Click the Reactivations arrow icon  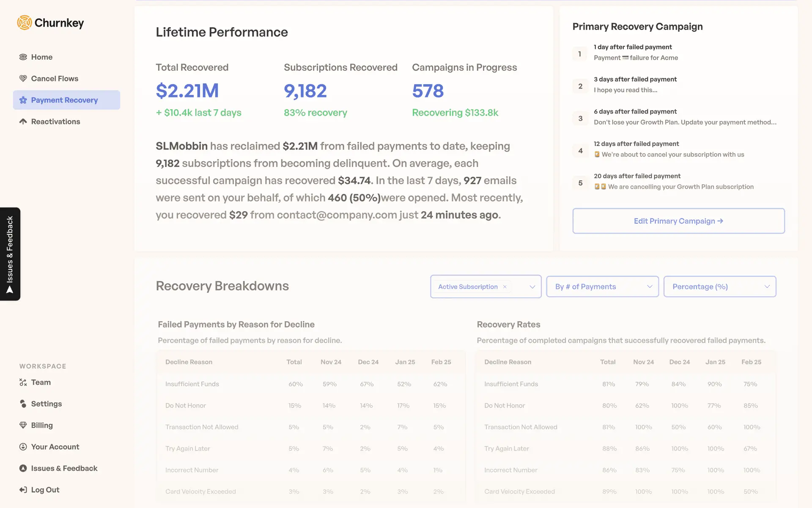[23, 121]
